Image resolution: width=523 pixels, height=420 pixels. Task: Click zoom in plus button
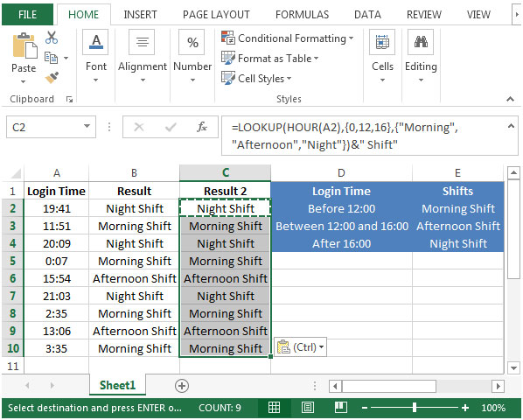pos(465,408)
